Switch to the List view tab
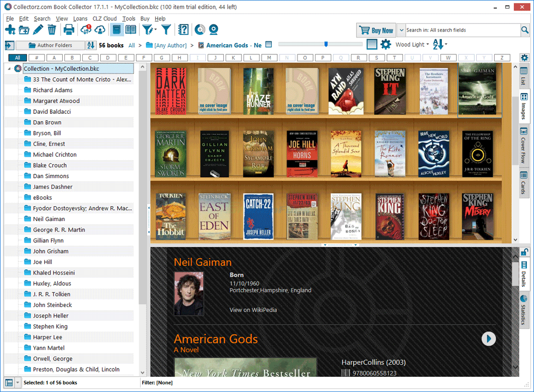The height and width of the screenshot is (392, 534). pos(524,76)
